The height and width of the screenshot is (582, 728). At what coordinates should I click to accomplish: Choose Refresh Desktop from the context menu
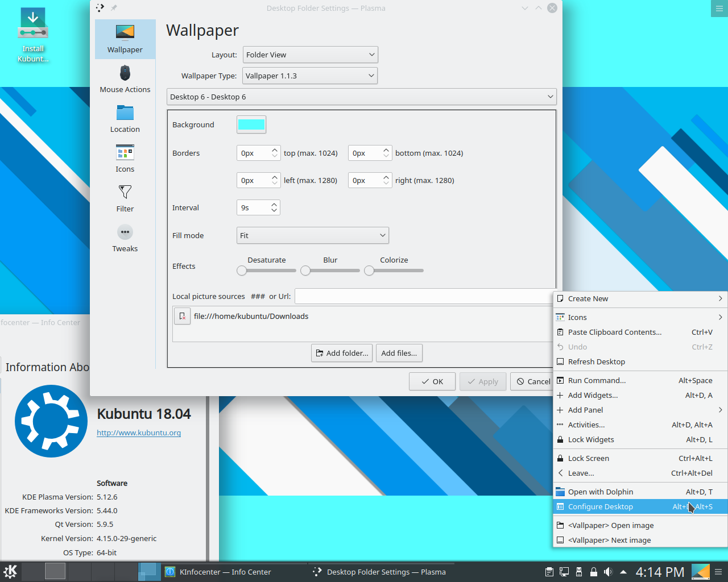pos(640,361)
